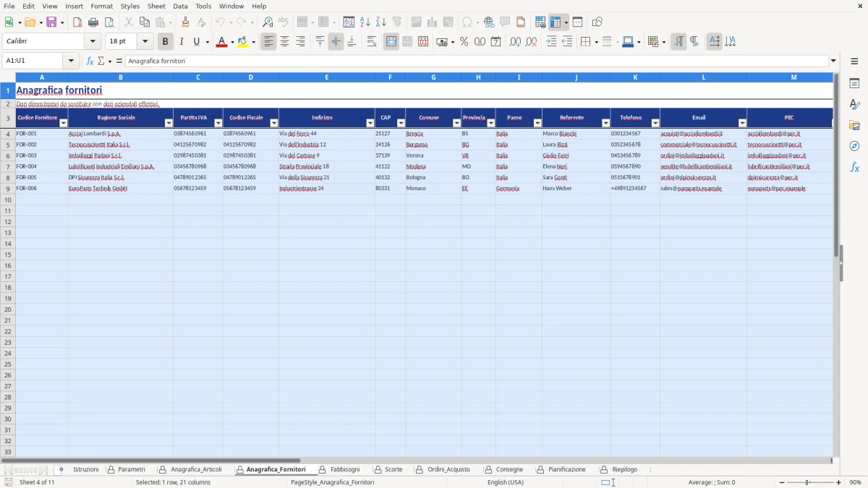The width and height of the screenshot is (868, 488).
Task: Toggle Bold formatting
Action: 166,42
